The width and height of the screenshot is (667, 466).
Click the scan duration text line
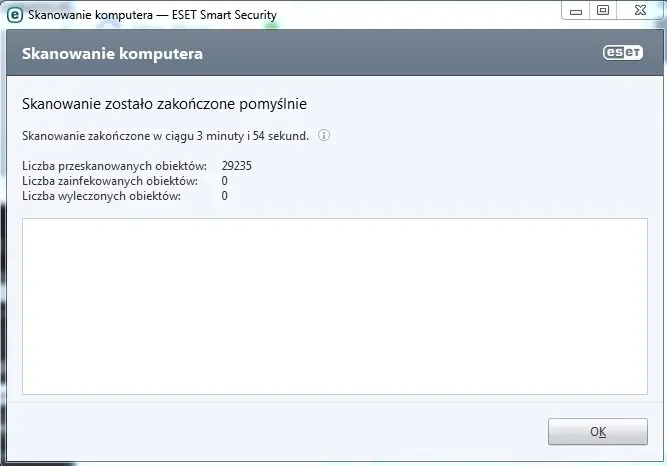tap(165, 135)
